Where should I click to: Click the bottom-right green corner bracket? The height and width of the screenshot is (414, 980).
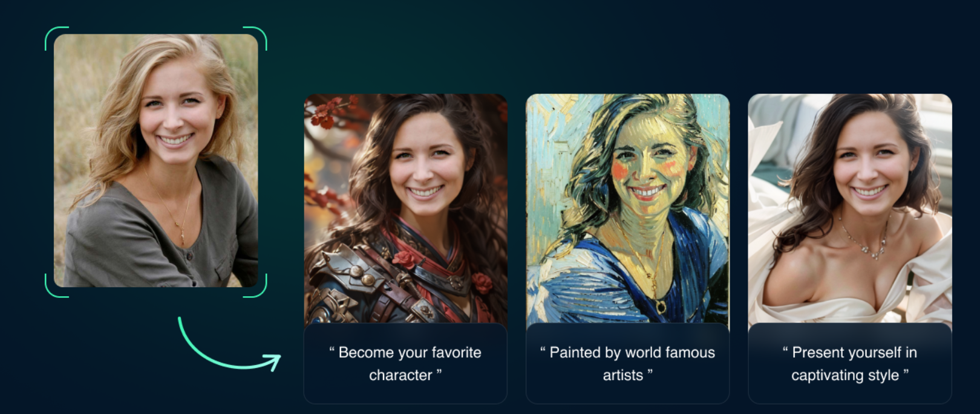(x=255, y=286)
